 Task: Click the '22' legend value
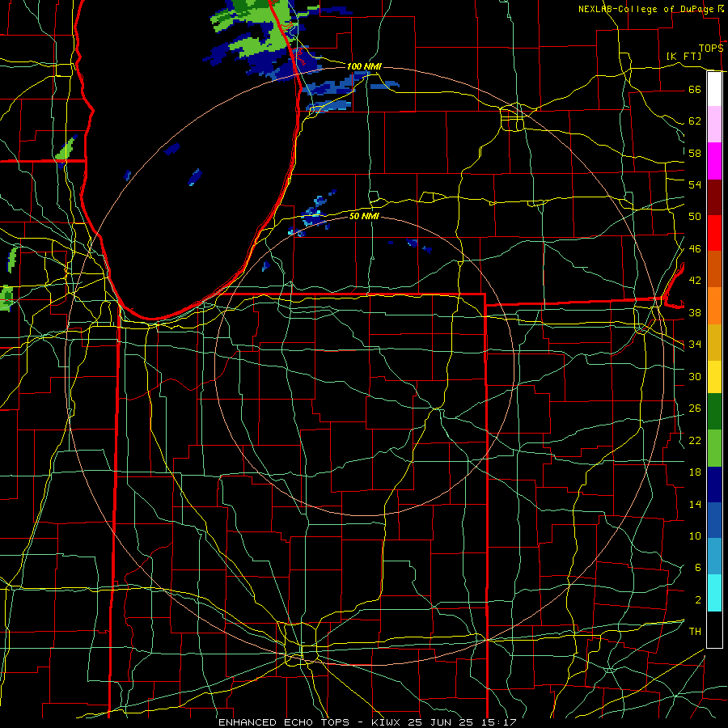695,441
